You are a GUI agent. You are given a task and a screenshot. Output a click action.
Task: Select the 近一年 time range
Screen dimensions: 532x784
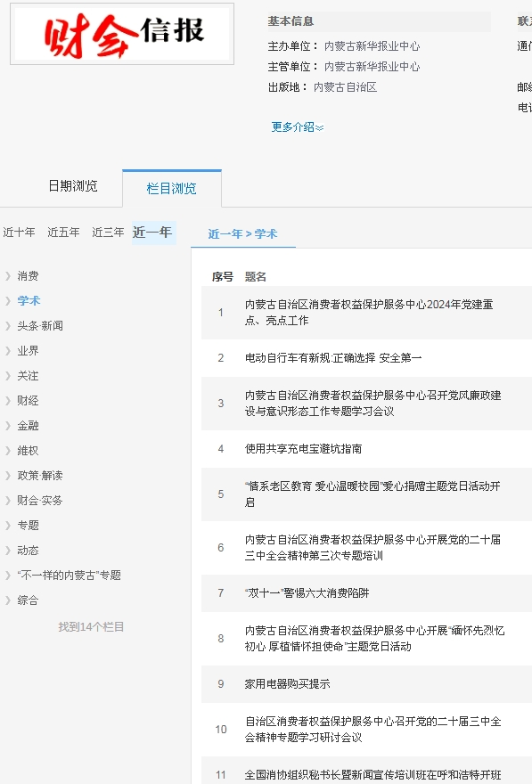pos(154,233)
